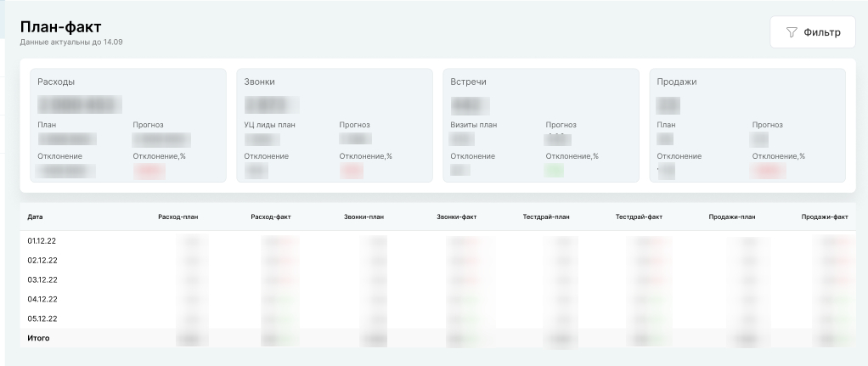Click the Звонки-факт column header
The width and height of the screenshot is (868, 366).
456,217
